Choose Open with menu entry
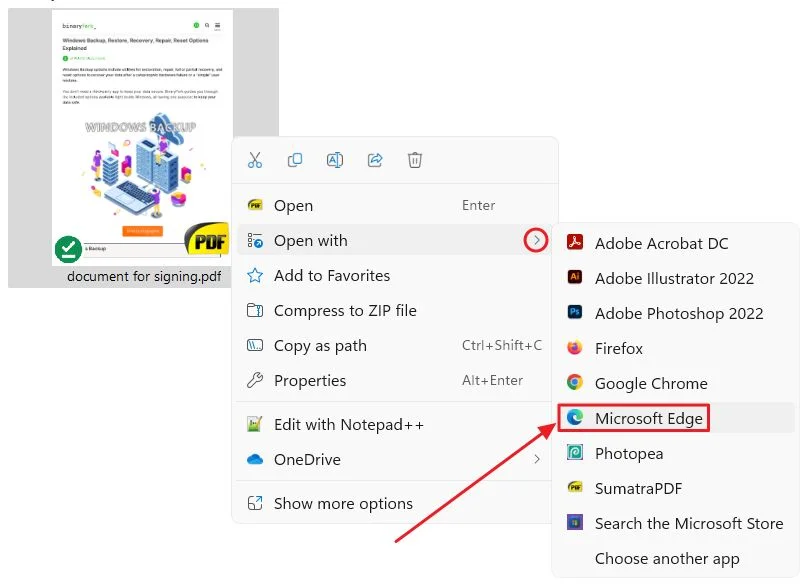 point(395,240)
